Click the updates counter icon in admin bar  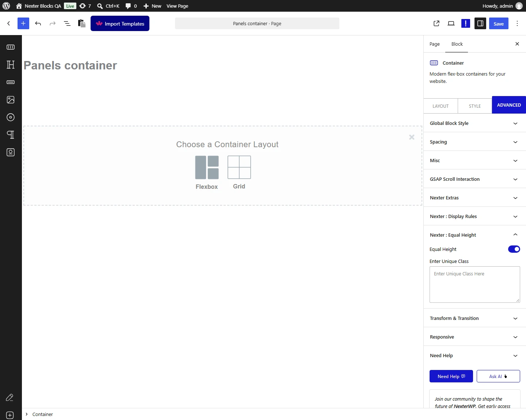click(85, 6)
